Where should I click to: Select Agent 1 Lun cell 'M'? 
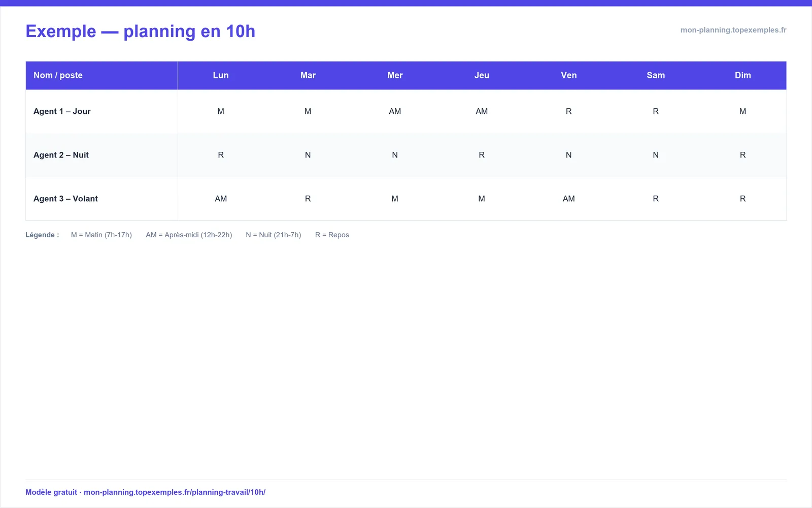[221, 111]
